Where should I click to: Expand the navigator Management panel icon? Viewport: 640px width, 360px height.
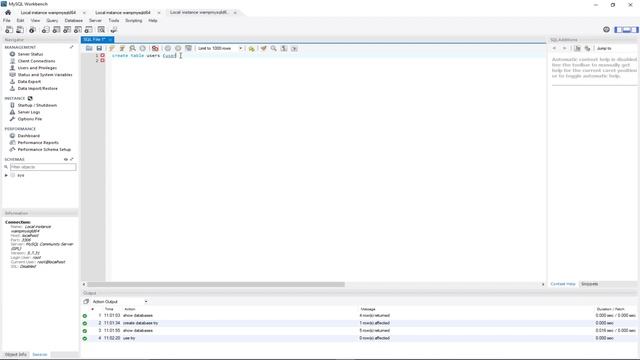point(71,47)
